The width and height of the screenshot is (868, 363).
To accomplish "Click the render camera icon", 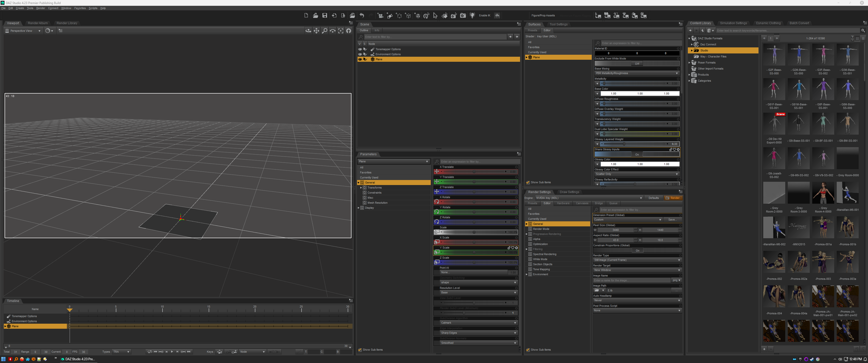I will (463, 15).
